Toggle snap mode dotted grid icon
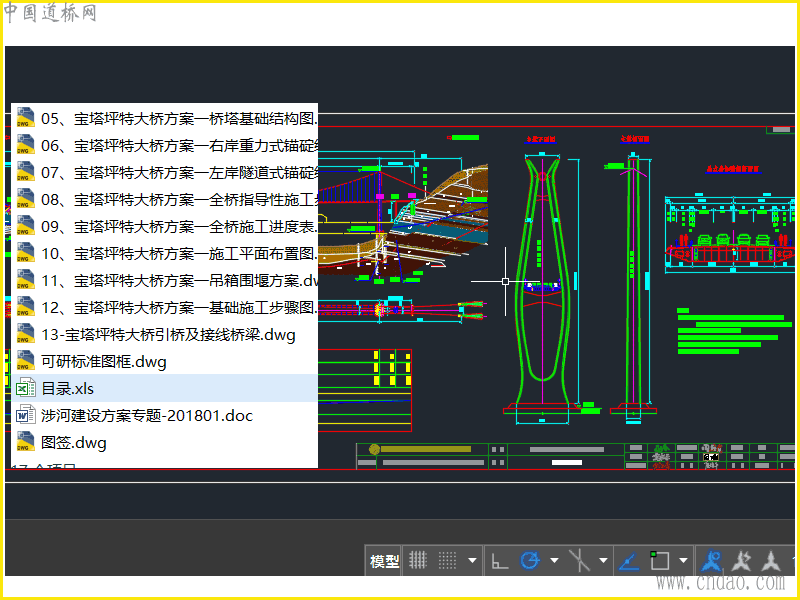 [x=448, y=561]
